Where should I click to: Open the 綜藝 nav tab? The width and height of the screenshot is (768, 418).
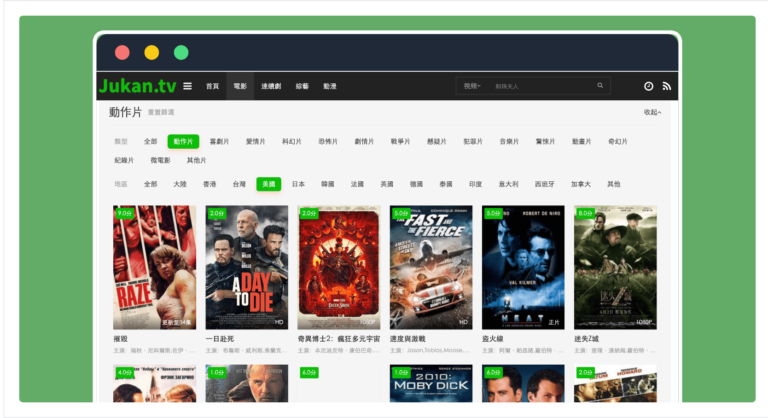(302, 86)
